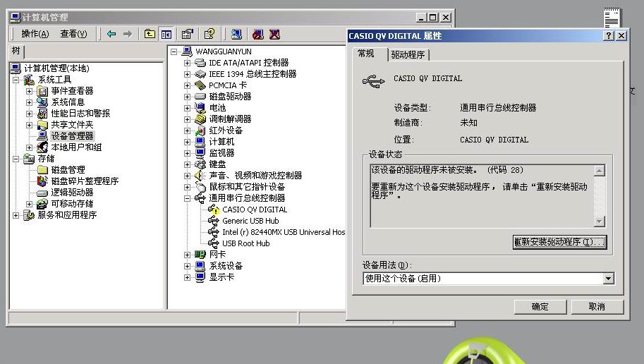Select 事件查看器 in the left tree
Screen dimensions: 644x364
pos(72,91)
